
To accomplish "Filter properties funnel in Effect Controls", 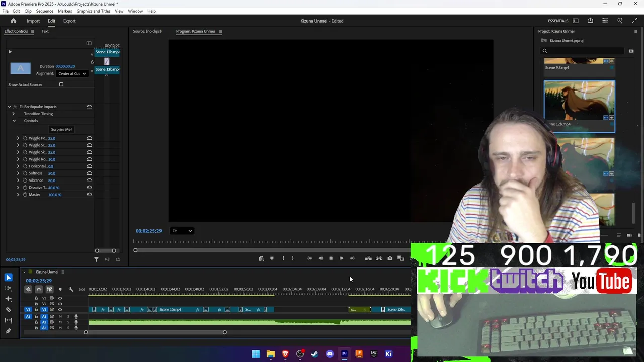I will coord(96,259).
